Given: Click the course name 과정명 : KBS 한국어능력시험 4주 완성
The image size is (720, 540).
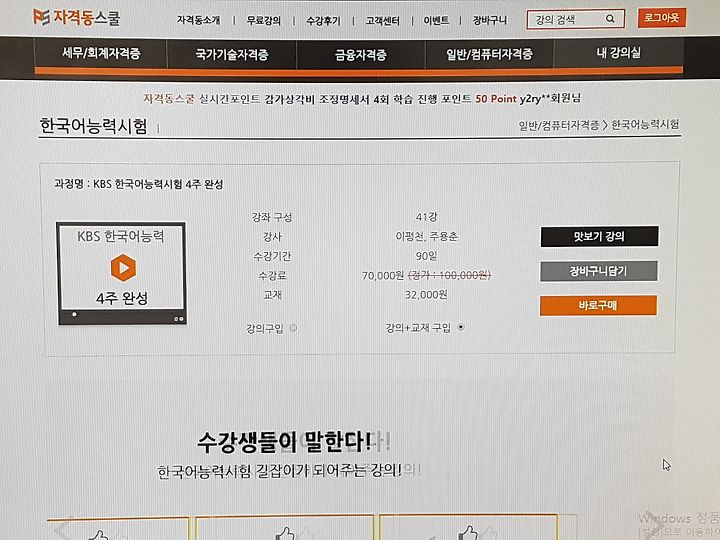Looking at the screenshot, I should [138, 184].
